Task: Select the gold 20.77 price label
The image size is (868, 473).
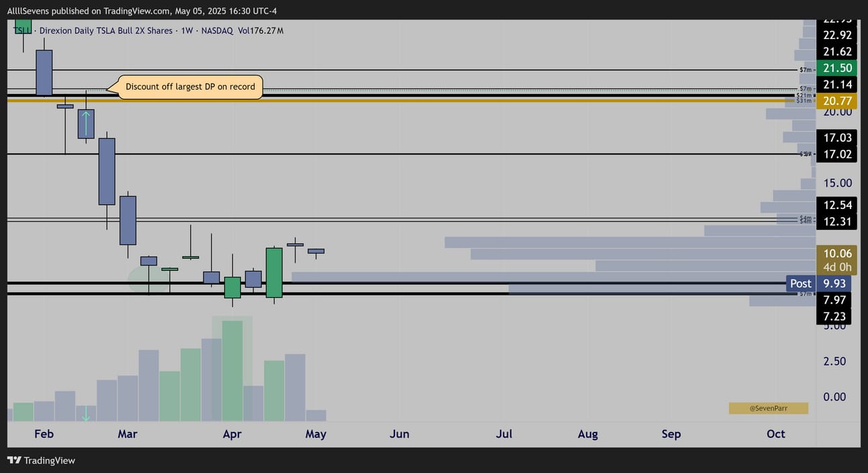Action: [836, 101]
